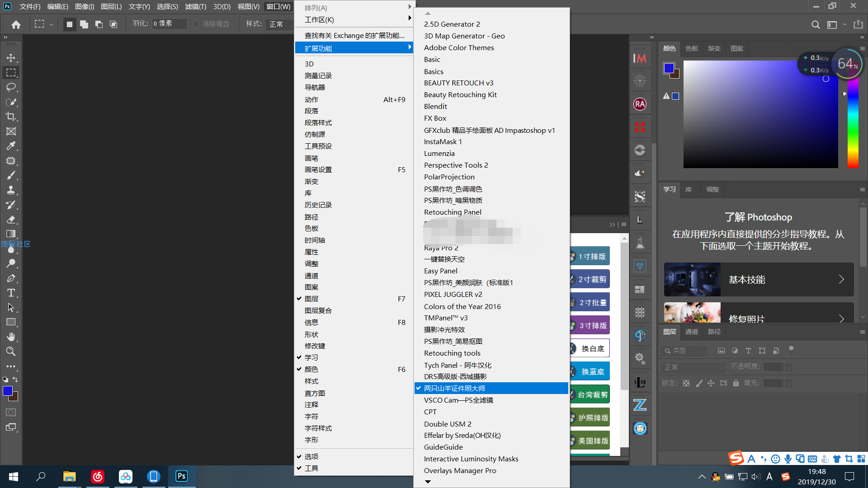Open the layer blend mode 正常 dropdown

tap(693, 367)
